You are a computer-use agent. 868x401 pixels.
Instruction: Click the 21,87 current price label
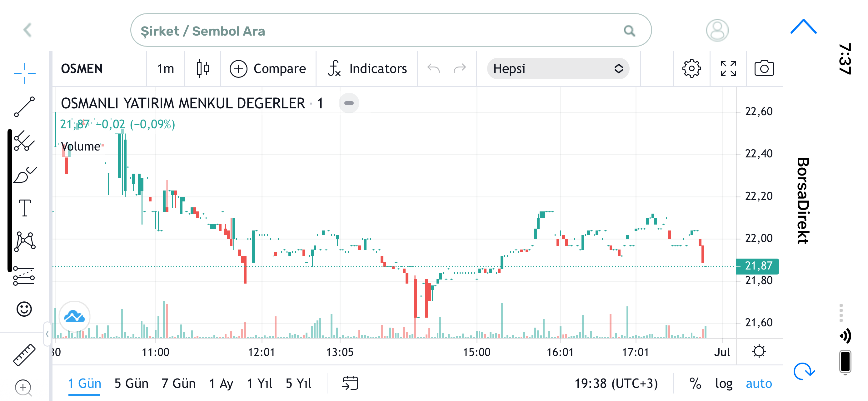[757, 266]
